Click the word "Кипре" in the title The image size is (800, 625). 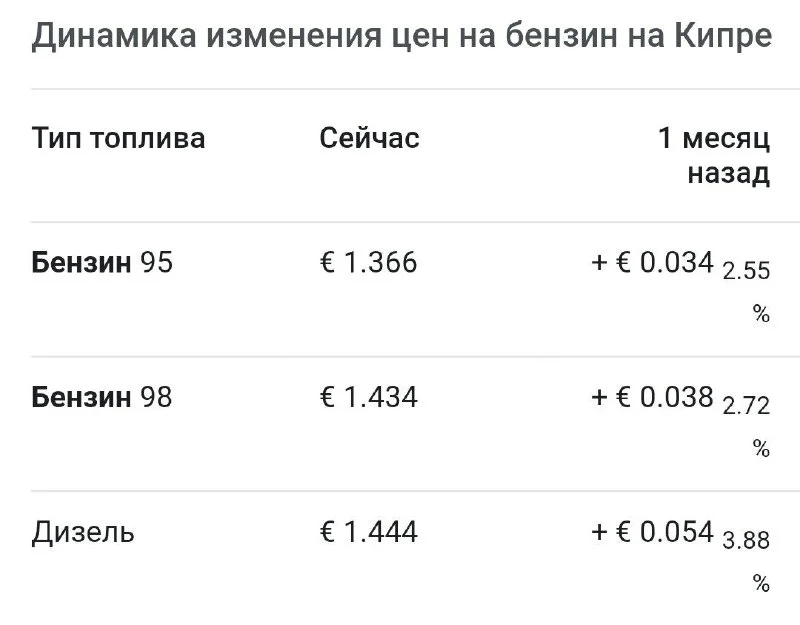coord(720,37)
